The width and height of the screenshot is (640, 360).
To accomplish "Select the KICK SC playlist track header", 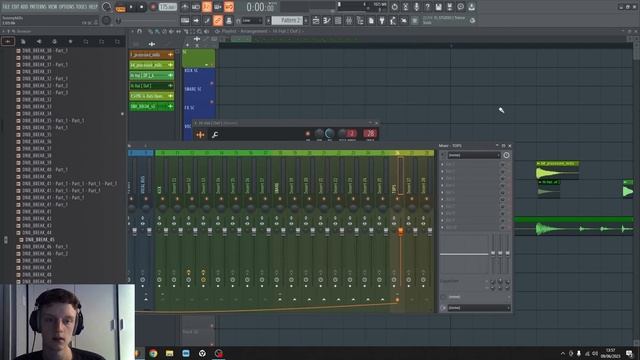I will 198,77.
